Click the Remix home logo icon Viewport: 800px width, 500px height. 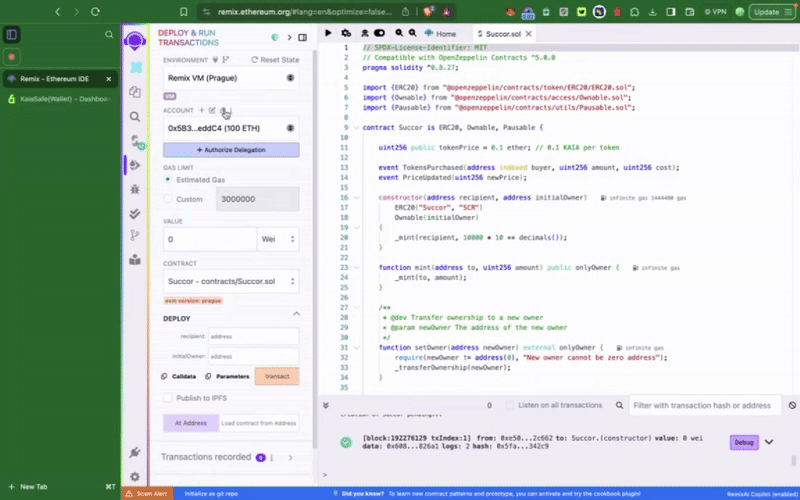[x=135, y=40]
